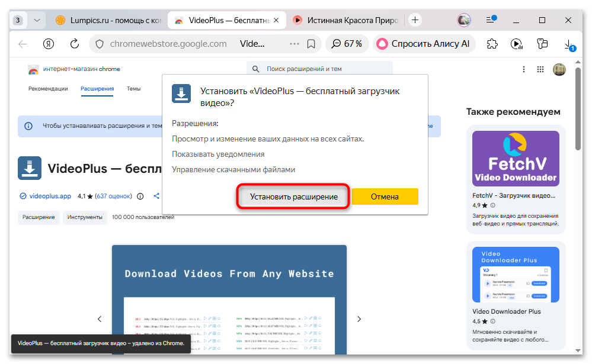Open the 637 оценок ratings link
592x364 pixels.
[x=113, y=196]
